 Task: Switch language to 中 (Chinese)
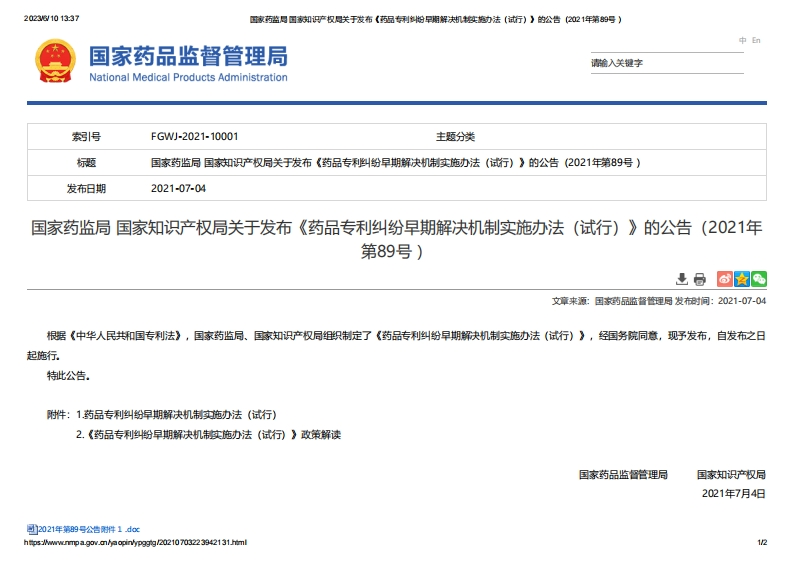[x=742, y=40]
